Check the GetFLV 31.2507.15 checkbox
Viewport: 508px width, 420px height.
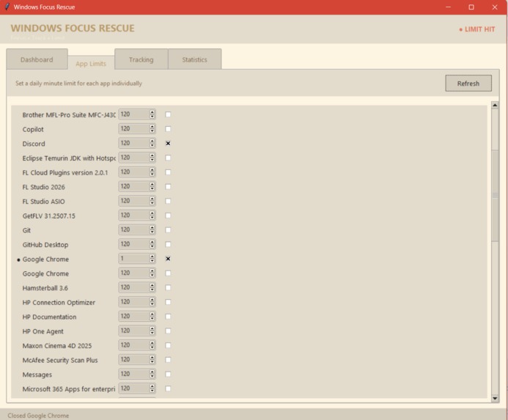coord(168,215)
